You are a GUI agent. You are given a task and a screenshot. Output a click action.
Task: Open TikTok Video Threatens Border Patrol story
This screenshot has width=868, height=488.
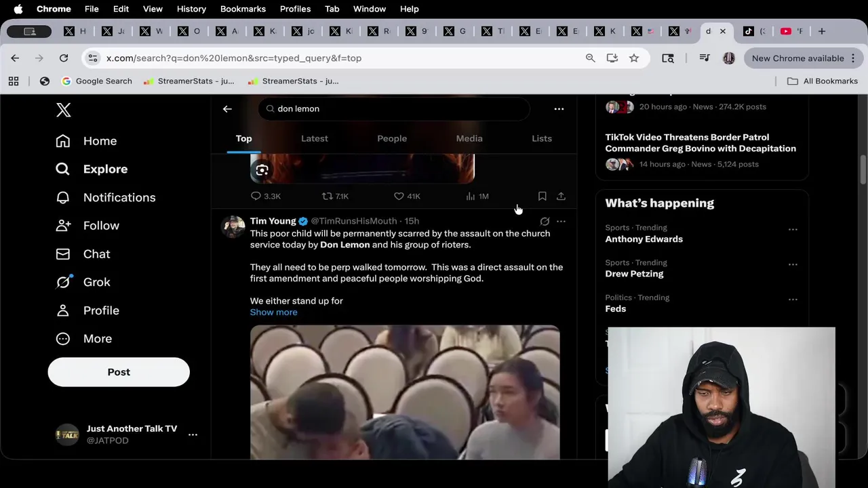701,143
